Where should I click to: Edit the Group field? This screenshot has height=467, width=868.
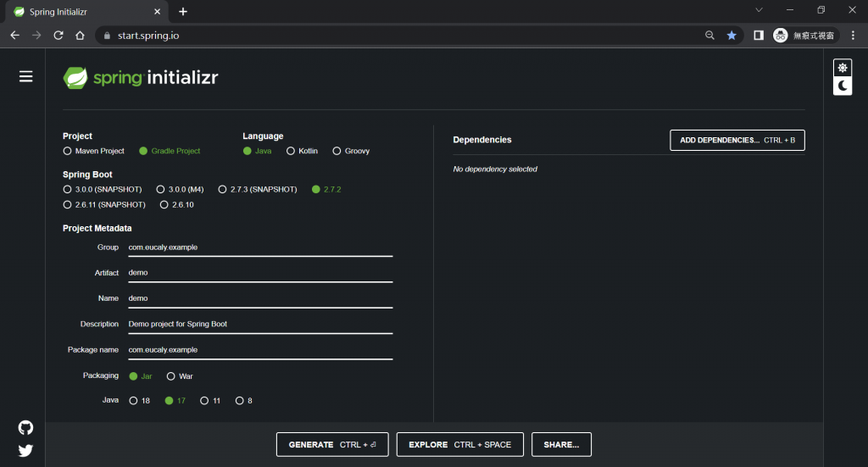[260, 247]
